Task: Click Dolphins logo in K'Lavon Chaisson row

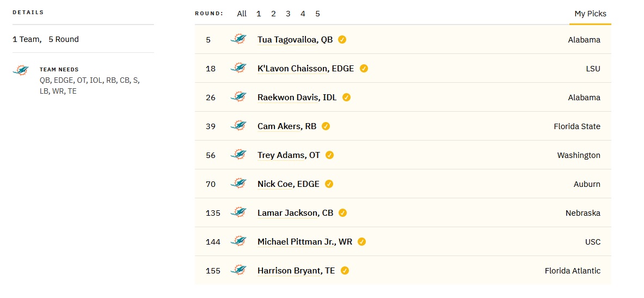Action: (x=238, y=68)
